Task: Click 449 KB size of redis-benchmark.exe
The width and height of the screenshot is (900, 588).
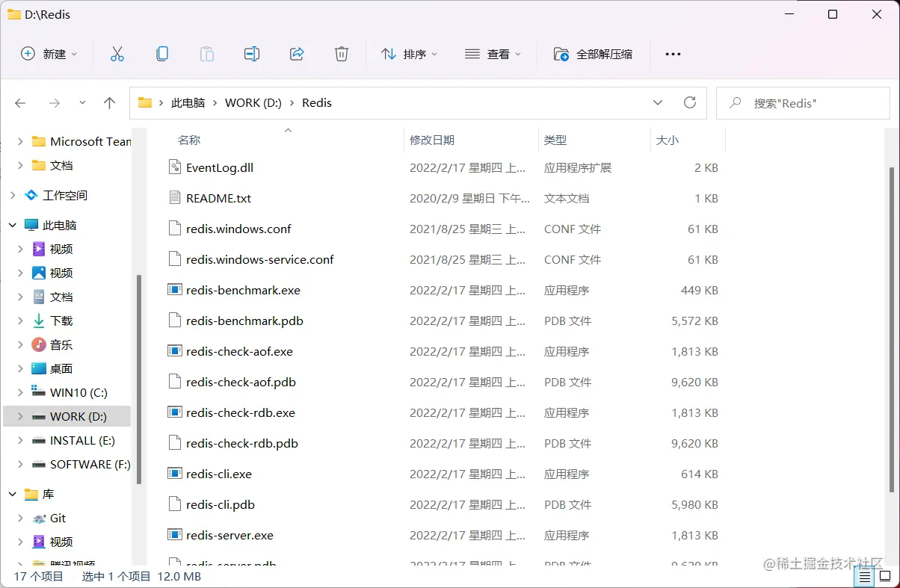Action: pos(699,290)
